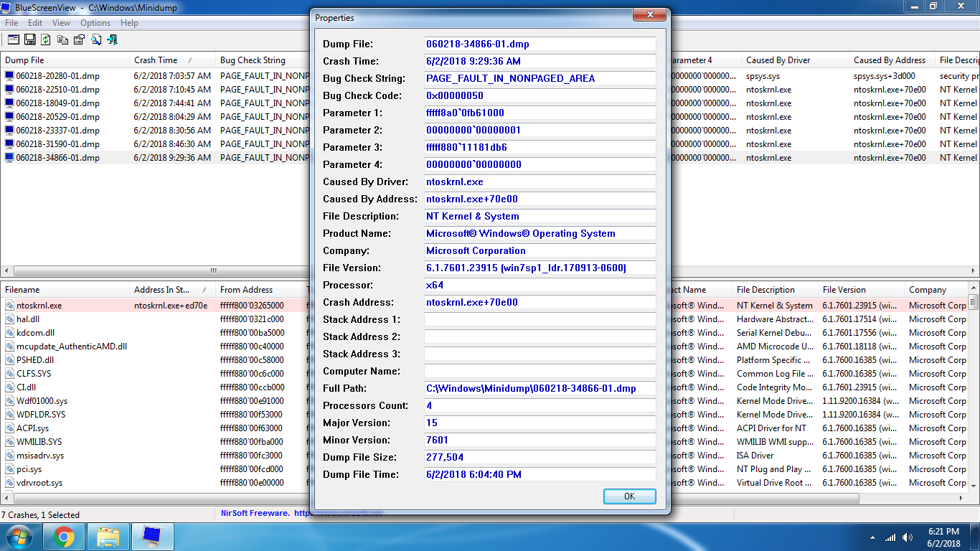
Task: Sort lower pane by Filename column
Action: (x=65, y=290)
